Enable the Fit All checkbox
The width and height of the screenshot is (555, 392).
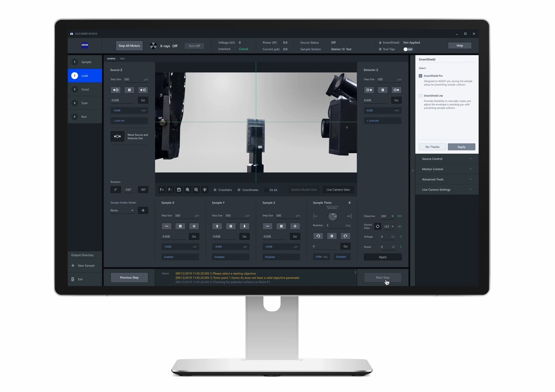pyautogui.click(x=266, y=190)
